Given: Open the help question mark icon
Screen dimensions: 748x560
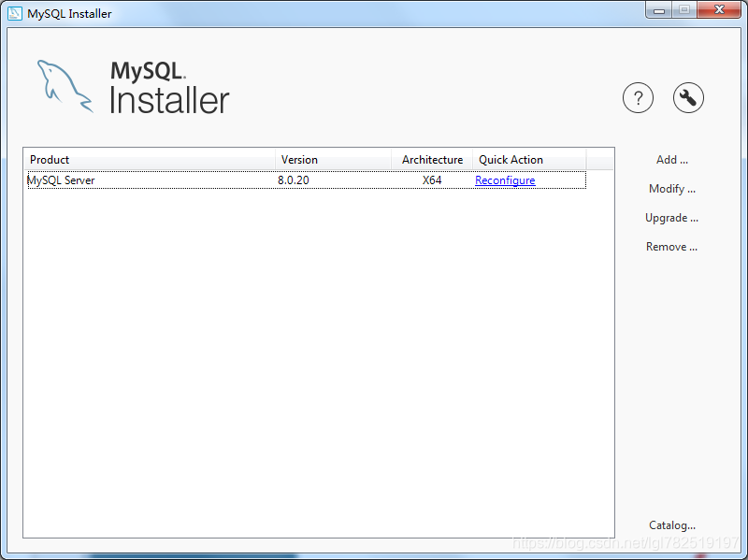Looking at the screenshot, I should tap(638, 98).
